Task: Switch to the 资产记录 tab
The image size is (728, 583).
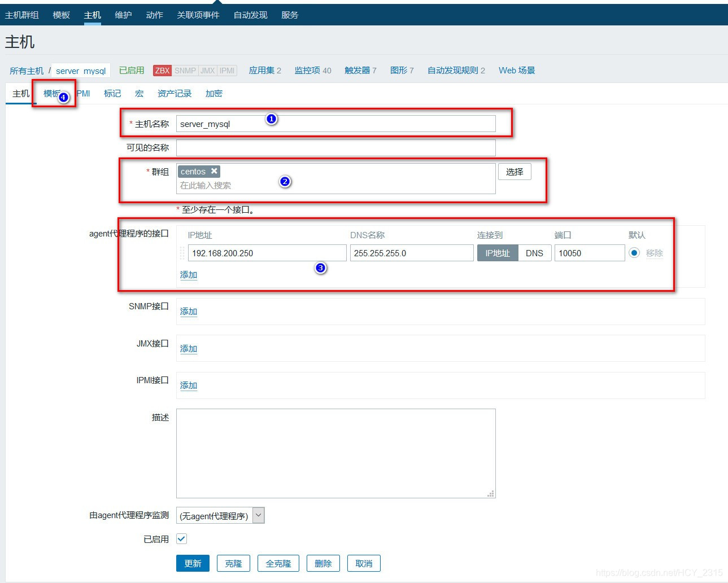Action: coord(175,93)
